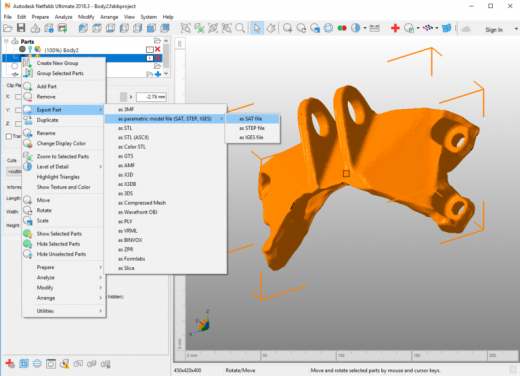
Task: Click the red plus icon at bottom left
Action: pos(10,363)
